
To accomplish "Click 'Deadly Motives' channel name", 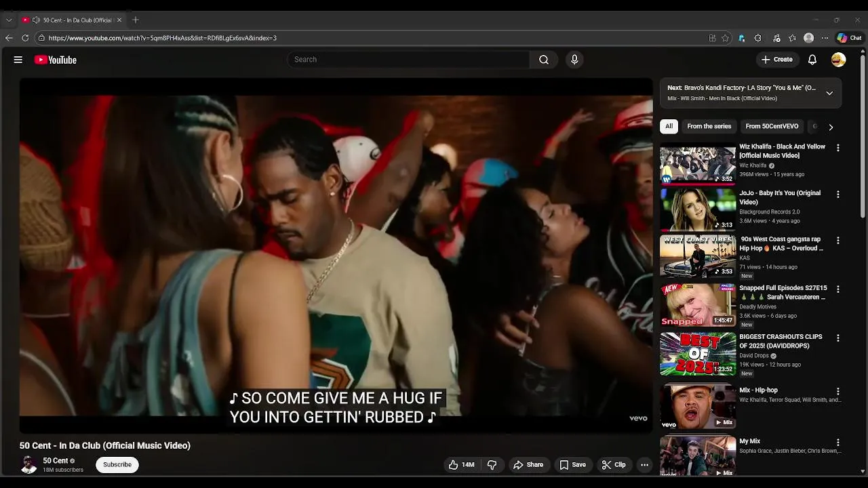I will 758,307.
